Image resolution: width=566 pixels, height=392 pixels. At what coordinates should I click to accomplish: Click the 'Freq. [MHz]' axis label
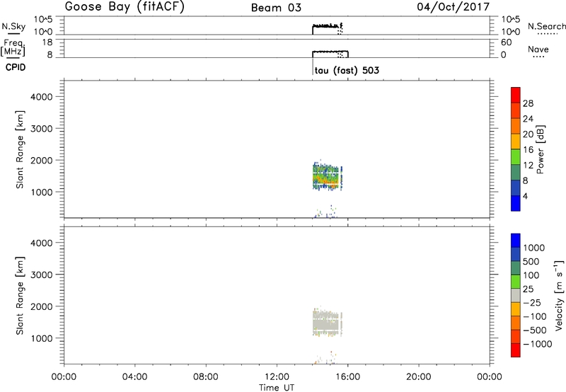pos(13,48)
